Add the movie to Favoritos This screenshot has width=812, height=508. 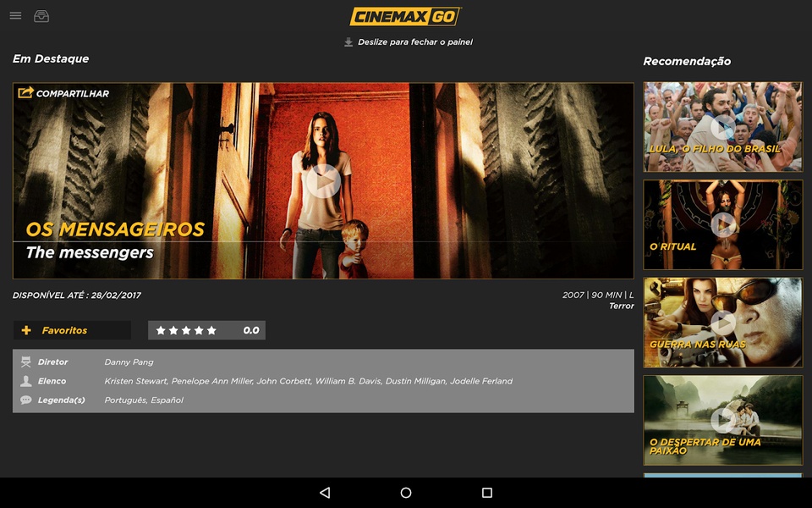pyautogui.click(x=72, y=330)
